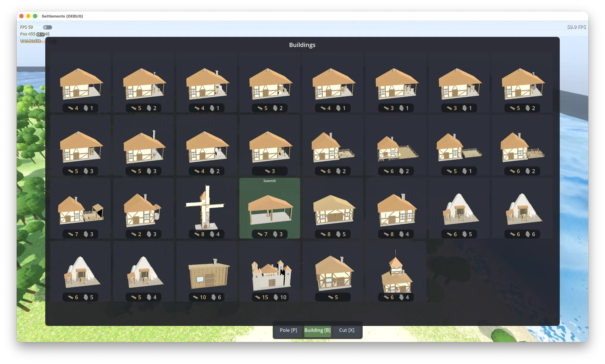Viewport: 605px width, 364px height.
Task: Choose the white tent costing 6 wood 6 stone
Action: pyautogui.click(x=522, y=208)
